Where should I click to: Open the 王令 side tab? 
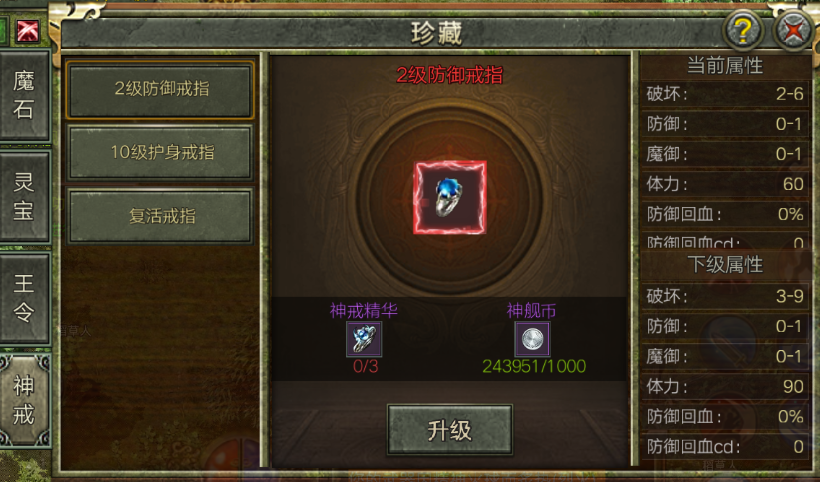click(x=24, y=298)
